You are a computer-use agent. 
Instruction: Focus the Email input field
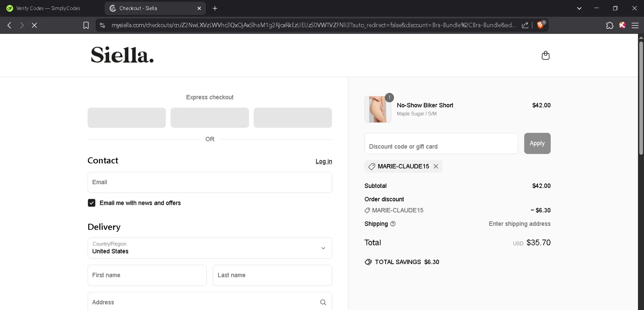(x=210, y=182)
